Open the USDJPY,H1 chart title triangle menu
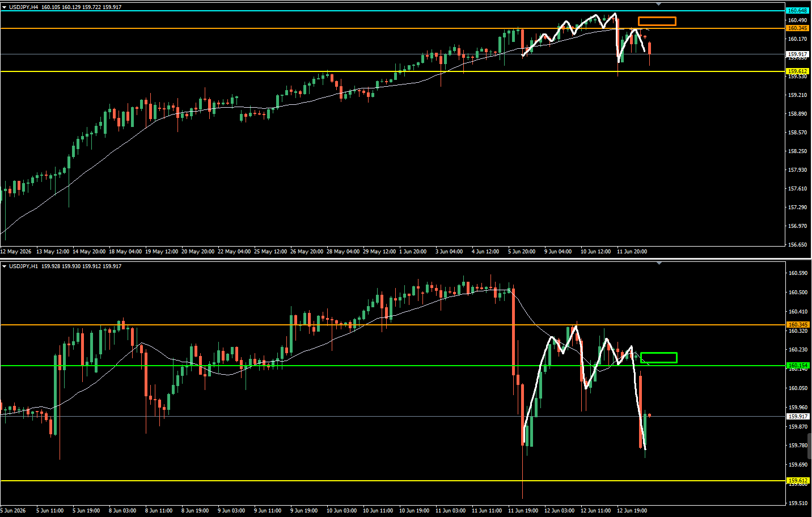Screen dimensions: 812x517 [4, 266]
